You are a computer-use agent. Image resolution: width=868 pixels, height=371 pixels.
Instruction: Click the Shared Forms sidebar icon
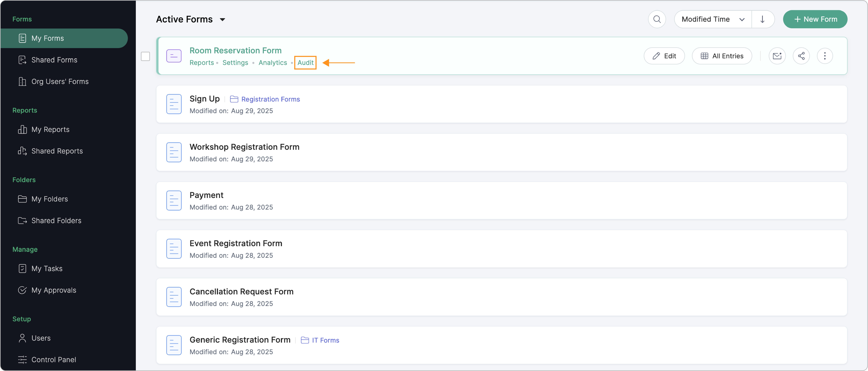click(x=22, y=60)
